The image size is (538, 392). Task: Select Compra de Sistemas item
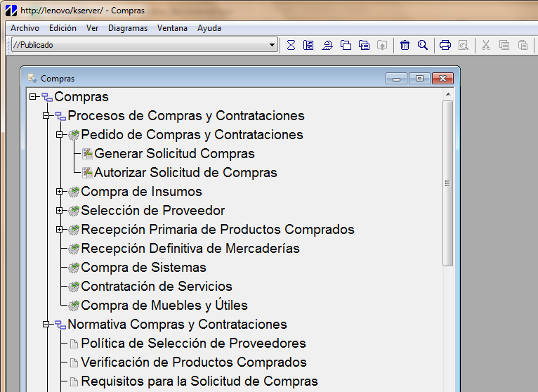tap(144, 268)
